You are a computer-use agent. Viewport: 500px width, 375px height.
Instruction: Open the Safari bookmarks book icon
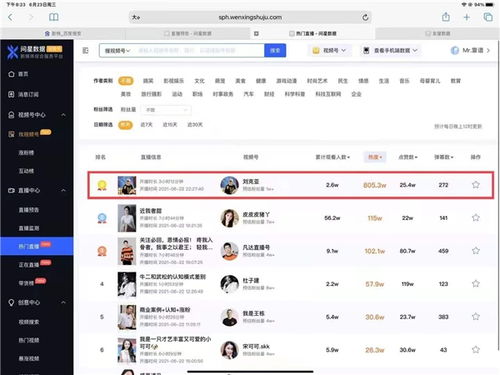coord(54,17)
